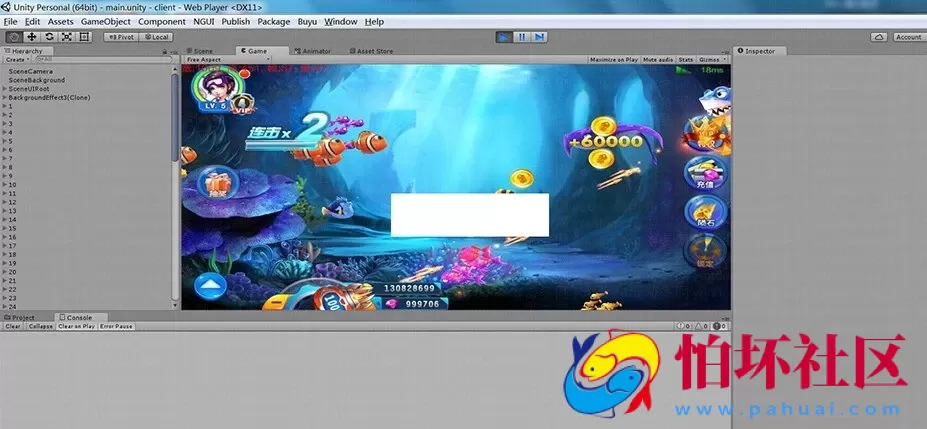Viewport: 927px width, 429px height.
Task: Open the Edit menu
Action: [x=33, y=21]
